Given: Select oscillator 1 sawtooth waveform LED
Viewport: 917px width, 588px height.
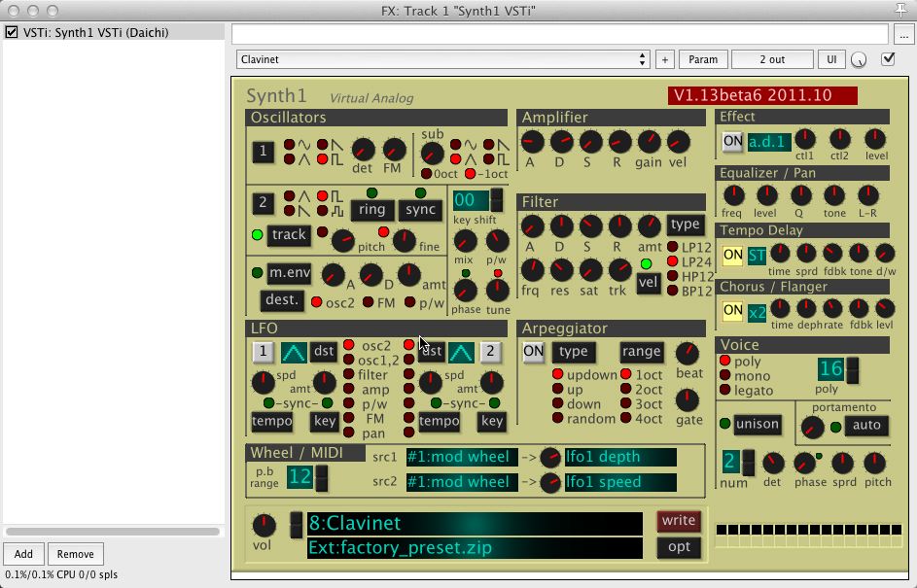Looking at the screenshot, I should [x=322, y=145].
